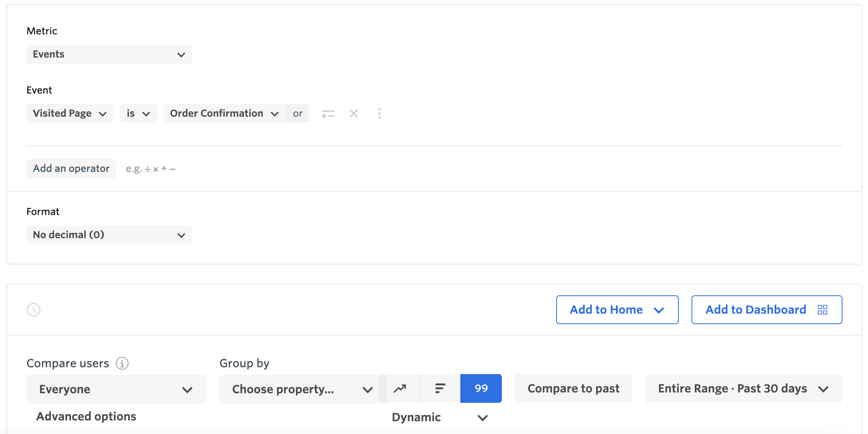Switch to line chart view
This screenshot has height=434, width=868.
[x=400, y=388]
